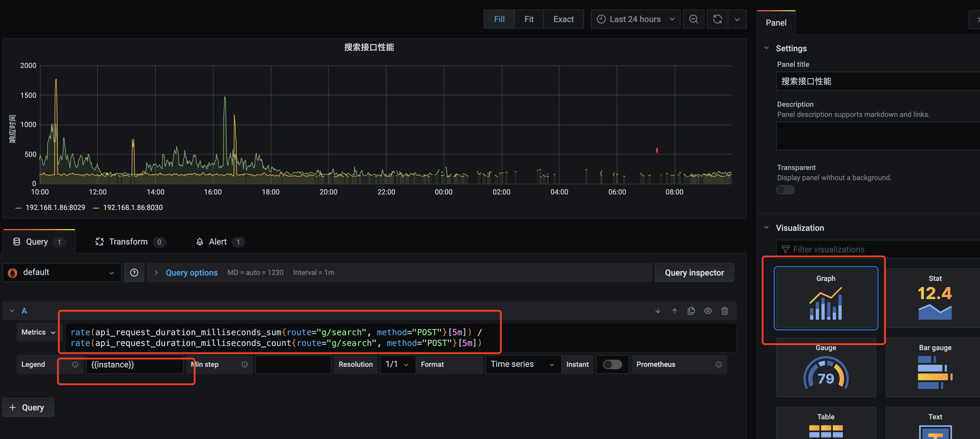Add a new Query with plus button
The height and width of the screenshot is (439, 980).
(28, 407)
